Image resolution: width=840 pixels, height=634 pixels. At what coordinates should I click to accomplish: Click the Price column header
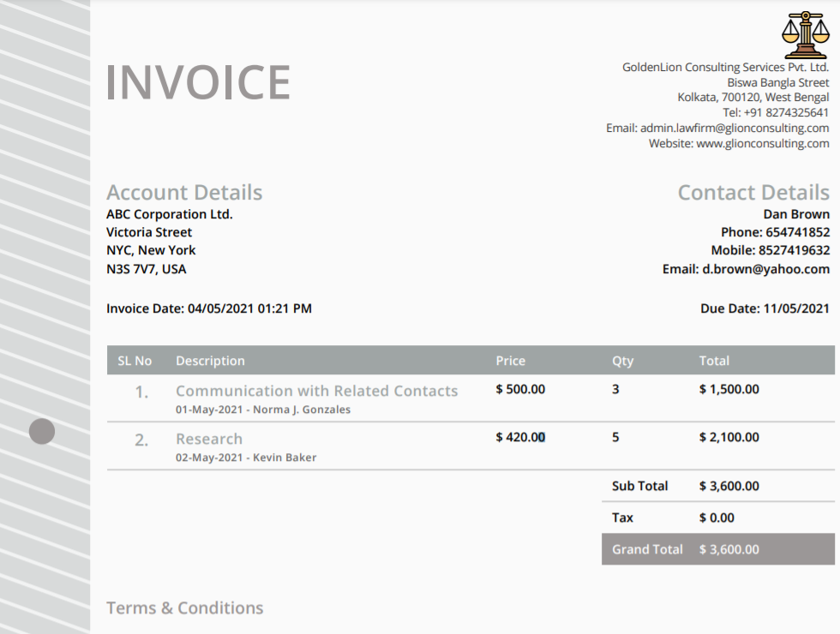coord(510,361)
